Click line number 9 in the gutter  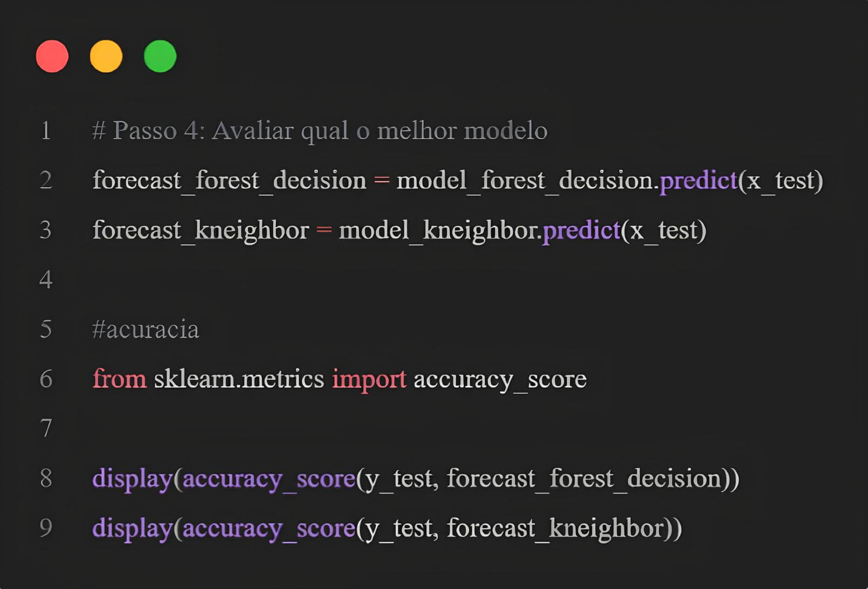pos(46,528)
